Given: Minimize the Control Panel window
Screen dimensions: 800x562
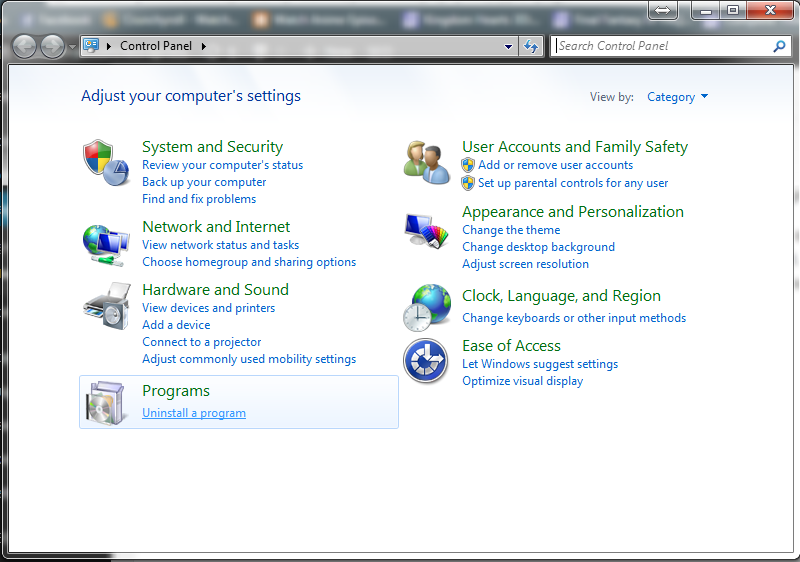Looking at the screenshot, I should [x=706, y=10].
